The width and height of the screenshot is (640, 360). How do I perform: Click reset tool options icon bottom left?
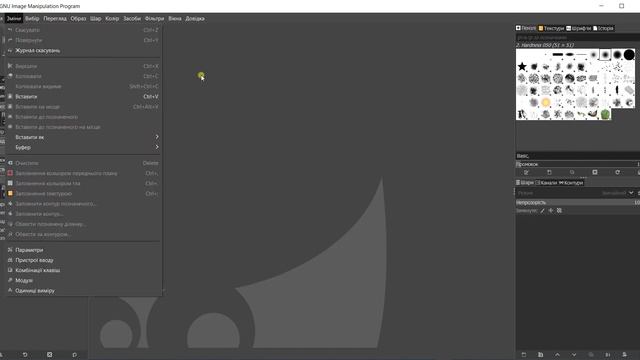point(74,355)
